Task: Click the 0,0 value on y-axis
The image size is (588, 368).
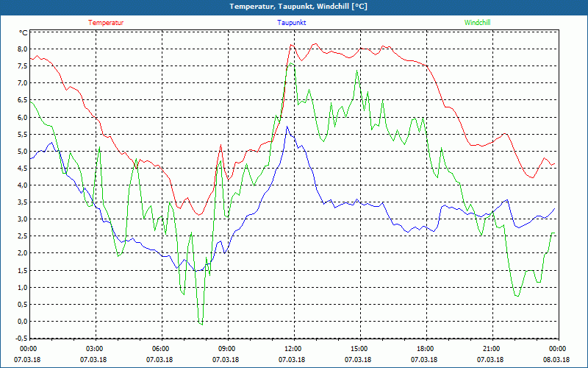Action: [x=22, y=322]
